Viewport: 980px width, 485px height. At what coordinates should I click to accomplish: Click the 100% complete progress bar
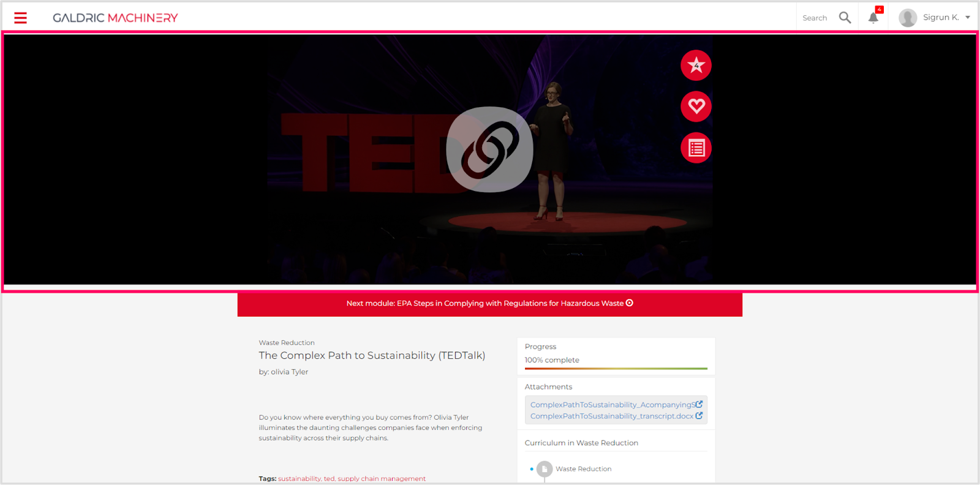pyautogui.click(x=616, y=369)
